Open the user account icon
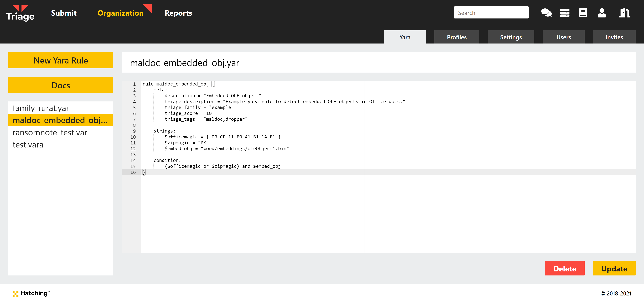The image size is (644, 301). [x=602, y=13]
